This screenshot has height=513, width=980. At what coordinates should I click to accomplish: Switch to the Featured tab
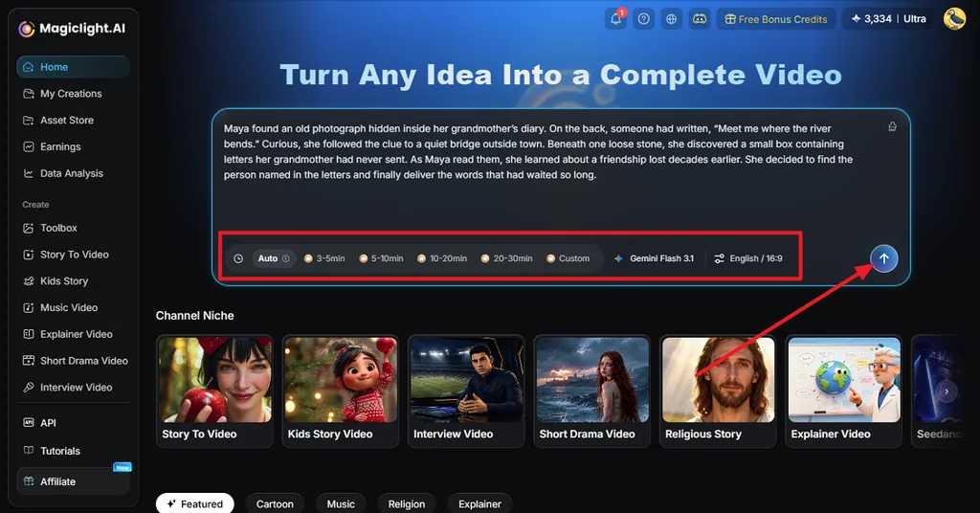(x=195, y=503)
